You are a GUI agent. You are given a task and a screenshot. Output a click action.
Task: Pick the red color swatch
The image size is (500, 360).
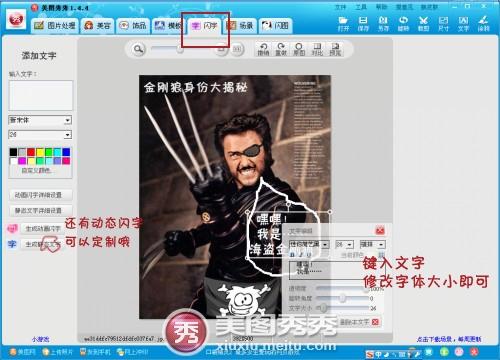pyautogui.click(x=31, y=152)
